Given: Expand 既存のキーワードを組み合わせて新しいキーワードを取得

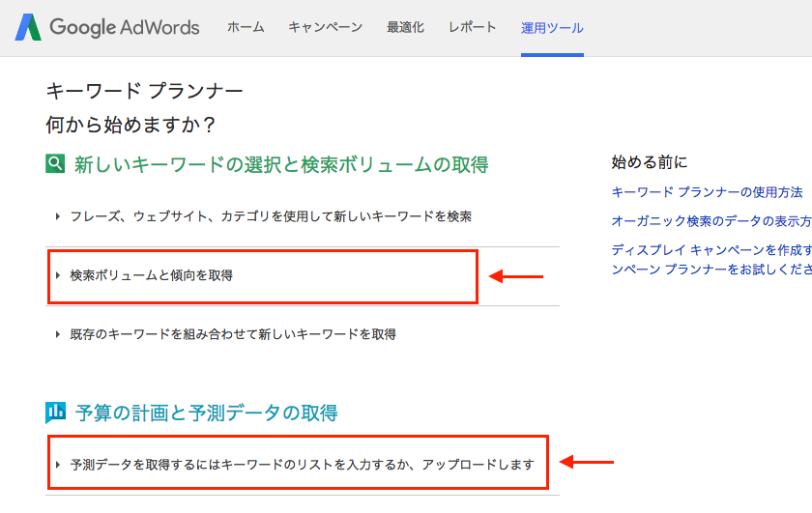Looking at the screenshot, I should click(226, 334).
